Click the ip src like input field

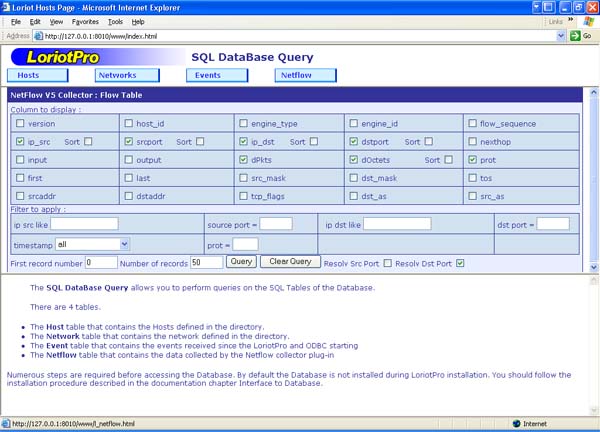84,224
